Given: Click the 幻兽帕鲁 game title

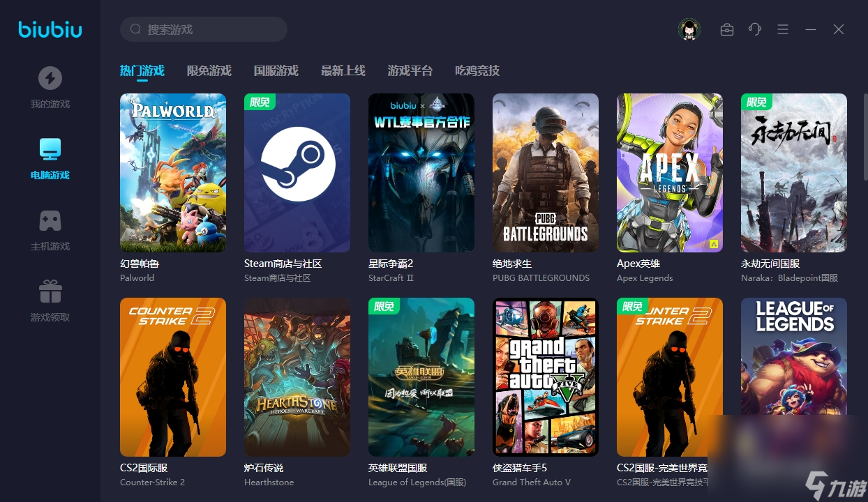Looking at the screenshot, I should coord(140,264).
